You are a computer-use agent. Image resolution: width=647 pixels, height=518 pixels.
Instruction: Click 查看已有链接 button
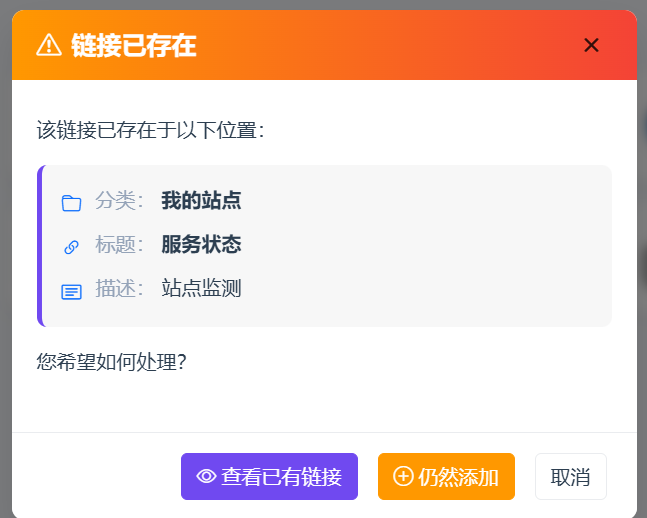[269, 476]
